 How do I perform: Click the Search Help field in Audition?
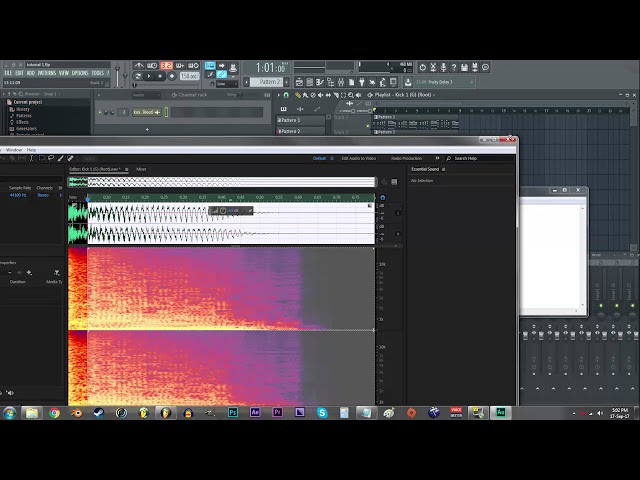tap(466, 158)
